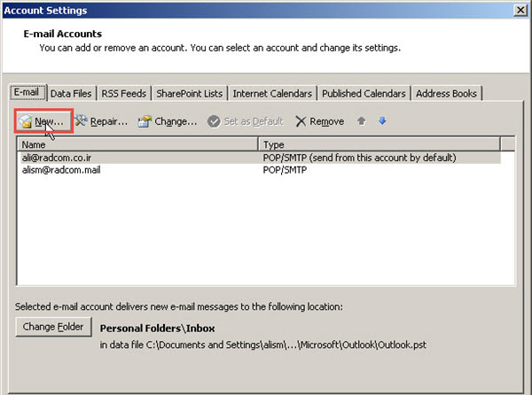Click the Set as Default checkmark icon
This screenshot has width=532, height=395.
point(214,121)
